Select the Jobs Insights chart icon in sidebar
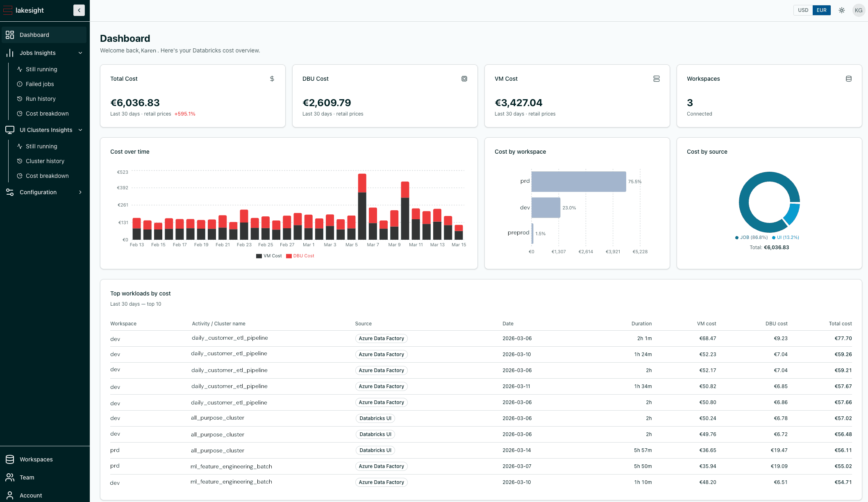The height and width of the screenshot is (502, 868). click(10, 52)
